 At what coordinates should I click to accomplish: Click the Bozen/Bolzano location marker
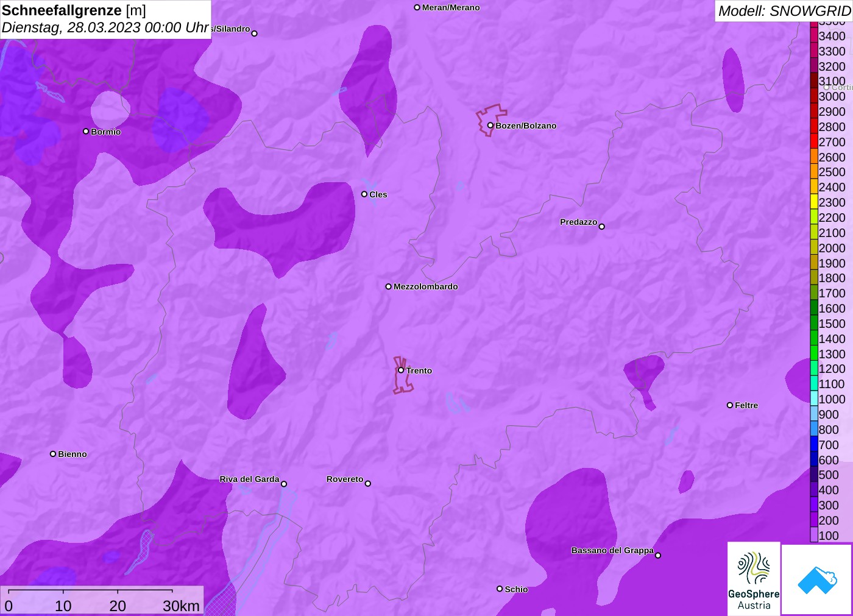[x=490, y=126]
